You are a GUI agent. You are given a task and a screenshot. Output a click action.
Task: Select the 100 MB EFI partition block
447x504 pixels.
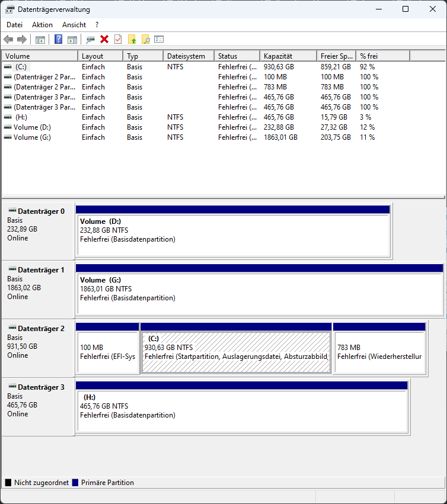(107, 348)
